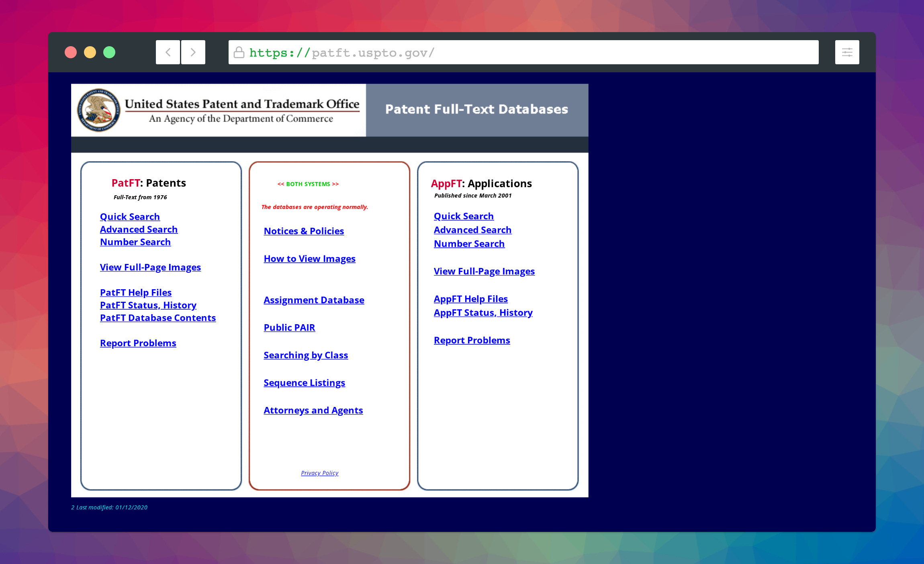This screenshot has width=924, height=564.
Task: Open Attorneys and Agents link
Action: click(x=313, y=411)
